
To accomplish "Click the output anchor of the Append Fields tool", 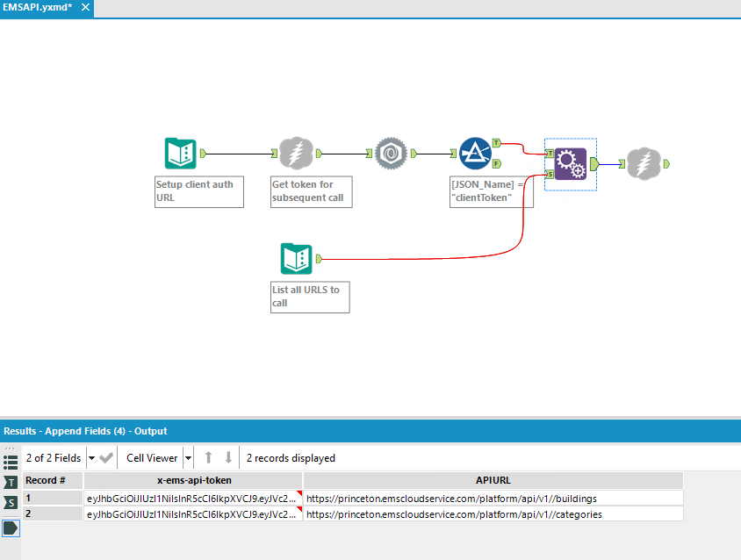I will [596, 163].
